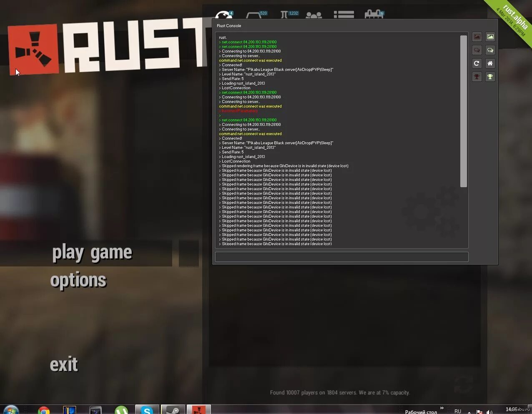Click the 'Found 10007 players' status text
Image resolution: width=532 pixels, height=414 pixels.
pos(340,393)
